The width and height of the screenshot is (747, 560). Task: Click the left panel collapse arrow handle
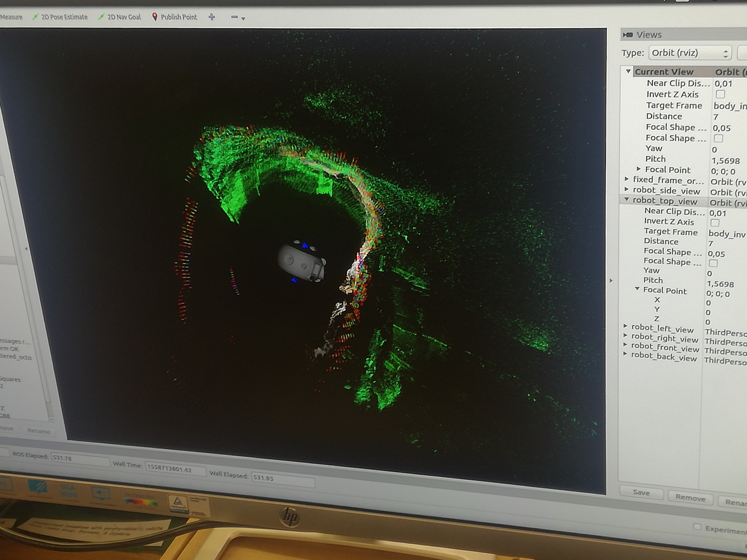click(26, 249)
